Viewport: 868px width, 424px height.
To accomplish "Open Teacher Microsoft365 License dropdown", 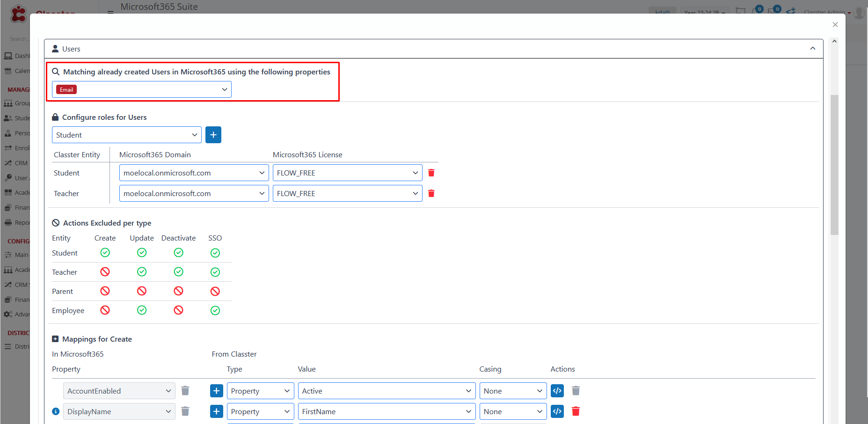I will [348, 193].
